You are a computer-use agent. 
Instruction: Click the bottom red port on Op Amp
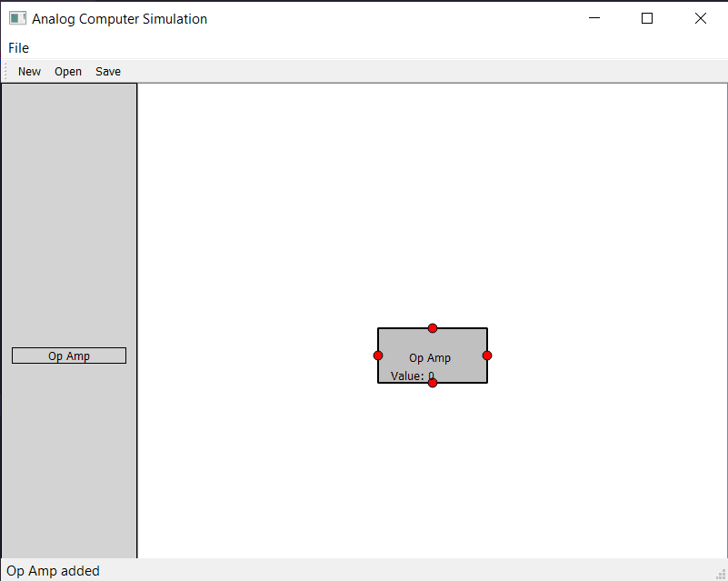[433, 383]
